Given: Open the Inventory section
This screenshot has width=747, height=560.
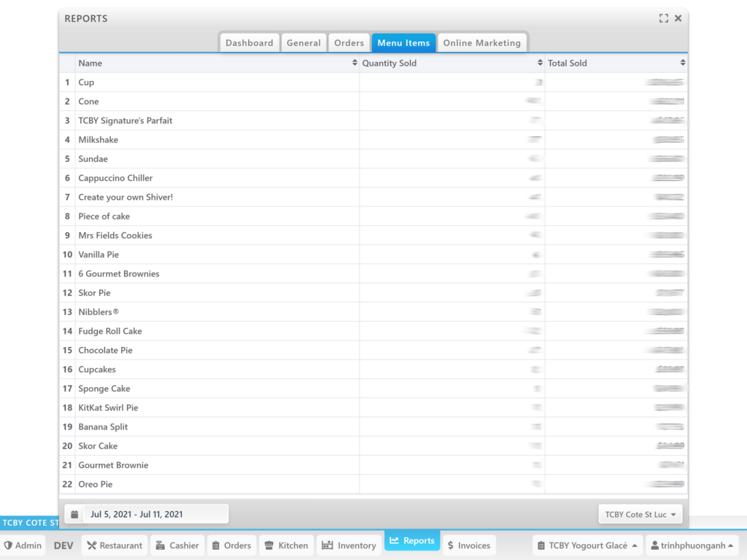Looking at the screenshot, I should 349,545.
